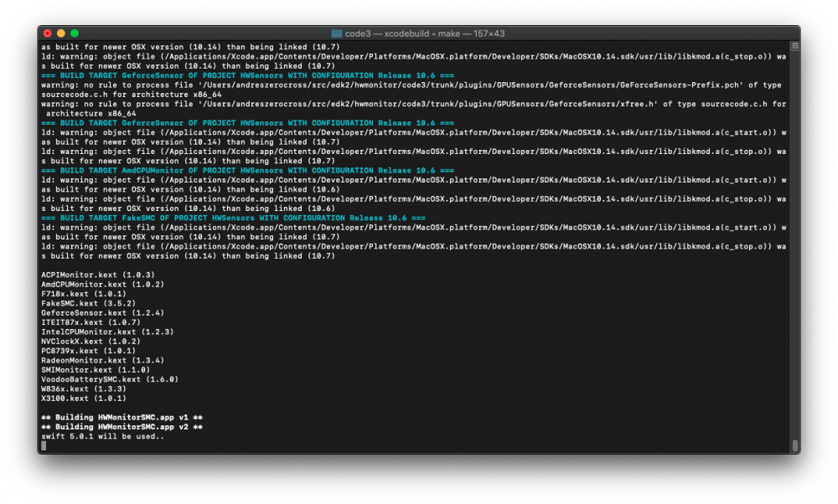Click the 'swift 5.0.1 will be used..' text
The image size is (838, 504).
click(102, 436)
